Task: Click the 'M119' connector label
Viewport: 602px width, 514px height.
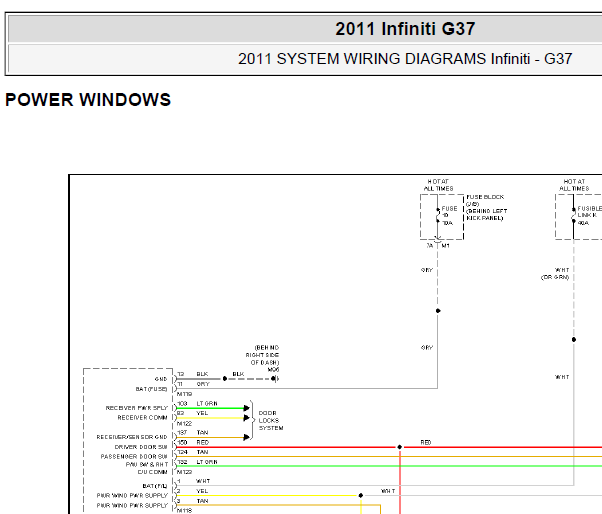Action: pos(184,394)
